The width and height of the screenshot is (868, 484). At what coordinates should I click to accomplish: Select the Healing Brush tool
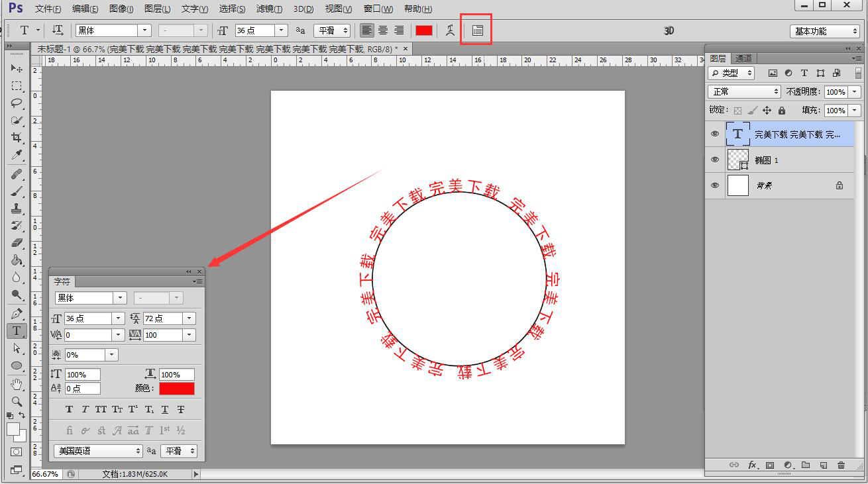[x=17, y=174]
